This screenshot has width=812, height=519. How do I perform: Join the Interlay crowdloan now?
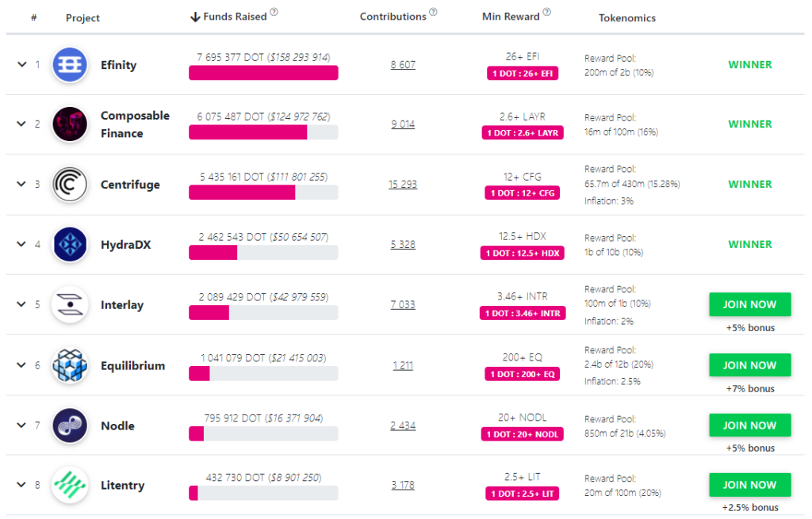tap(749, 304)
